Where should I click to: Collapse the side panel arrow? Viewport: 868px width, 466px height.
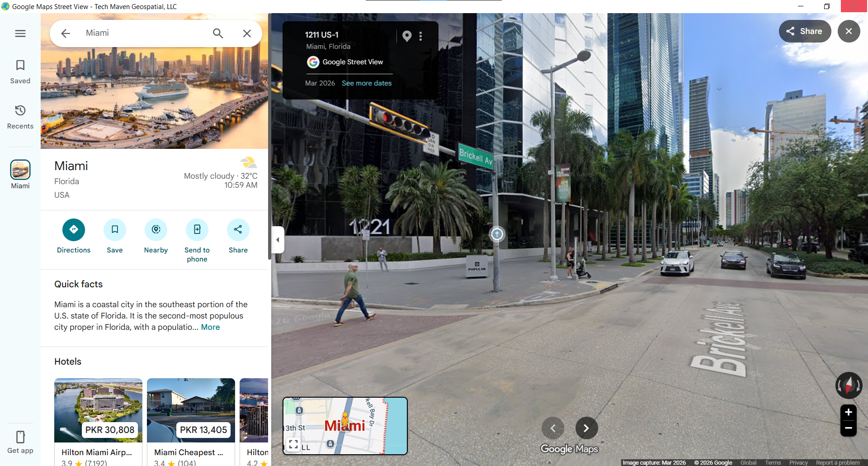[278, 240]
